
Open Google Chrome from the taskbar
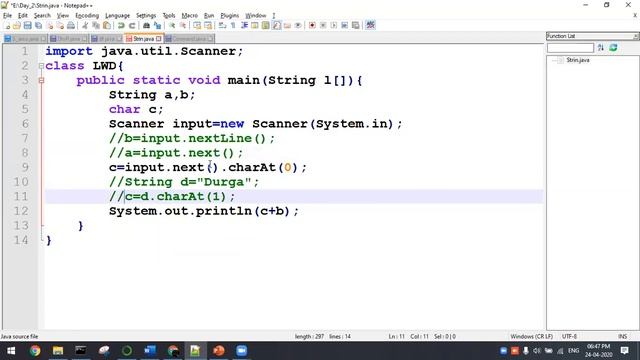pos(35,351)
